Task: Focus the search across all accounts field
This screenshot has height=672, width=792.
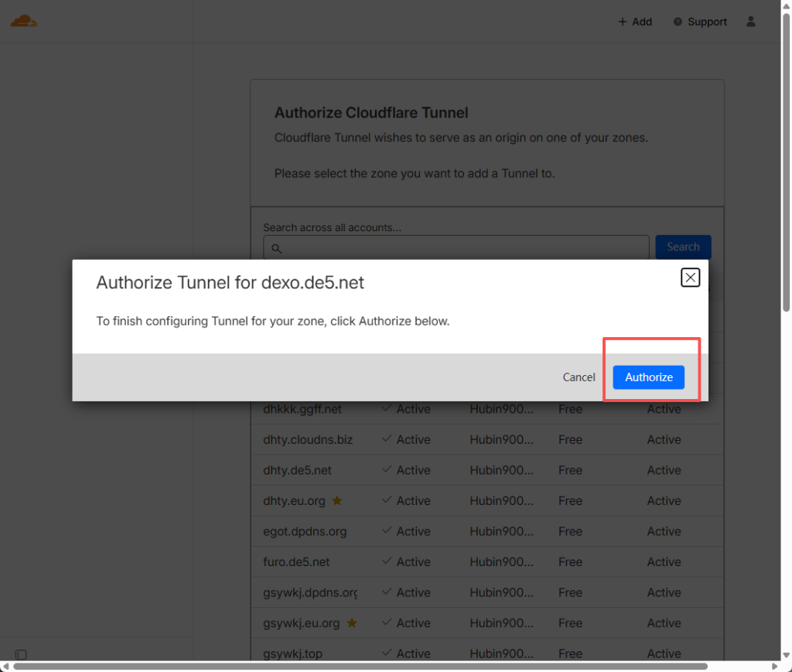Action: point(464,247)
